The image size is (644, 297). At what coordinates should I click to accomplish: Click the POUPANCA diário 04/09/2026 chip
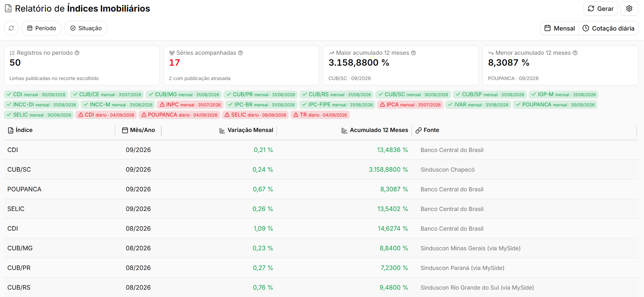click(180, 115)
